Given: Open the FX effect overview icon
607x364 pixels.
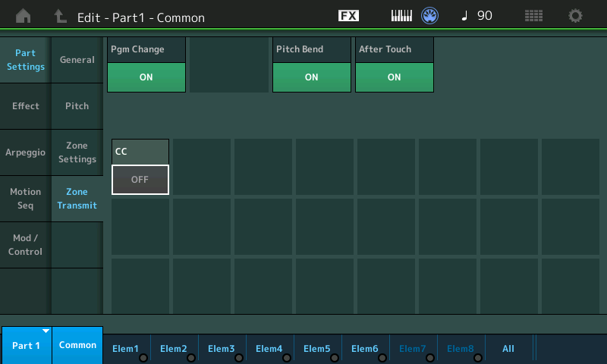Looking at the screenshot, I should (348, 16).
